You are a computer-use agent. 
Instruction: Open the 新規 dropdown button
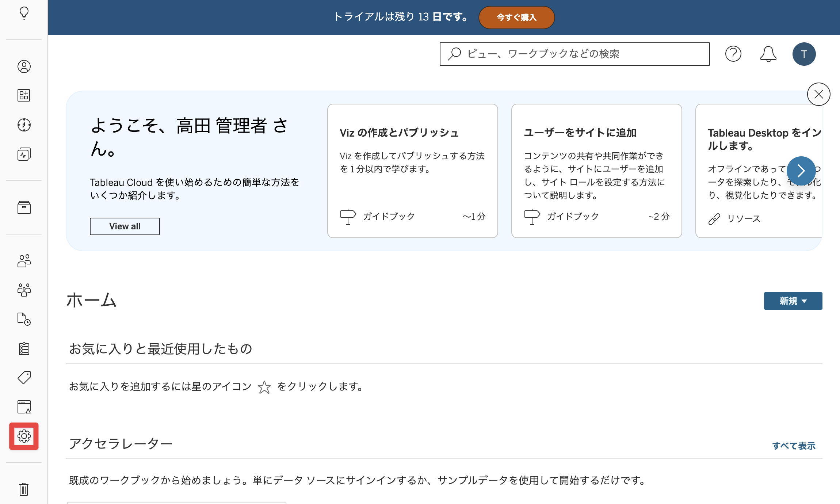pyautogui.click(x=793, y=301)
